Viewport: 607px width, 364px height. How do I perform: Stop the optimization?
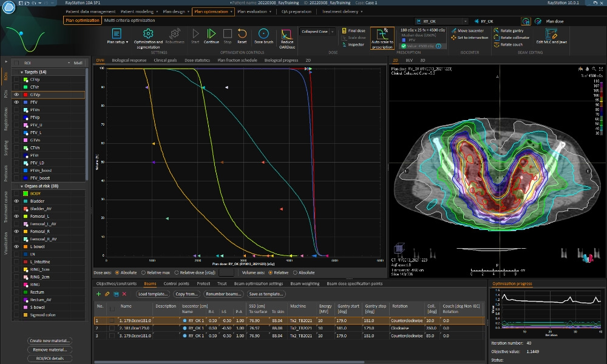point(228,36)
